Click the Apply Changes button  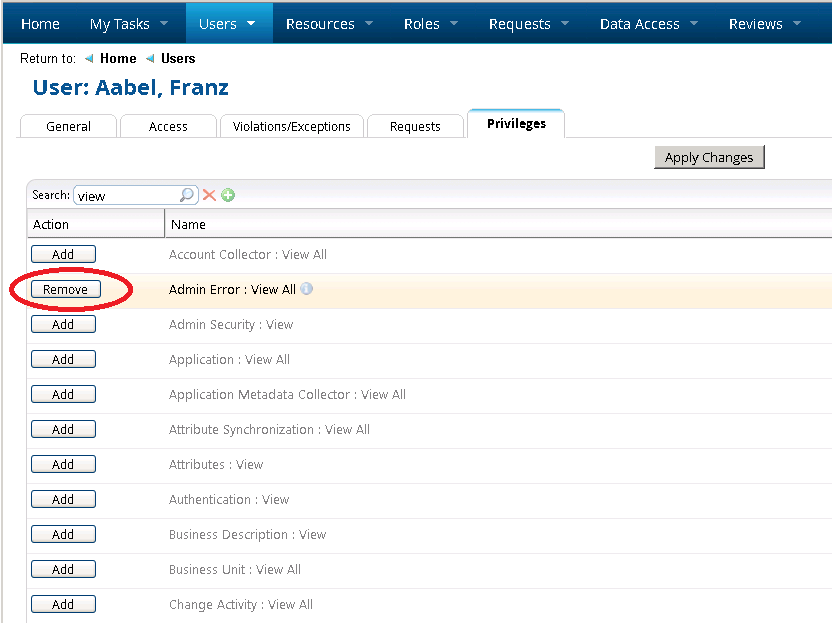point(709,157)
